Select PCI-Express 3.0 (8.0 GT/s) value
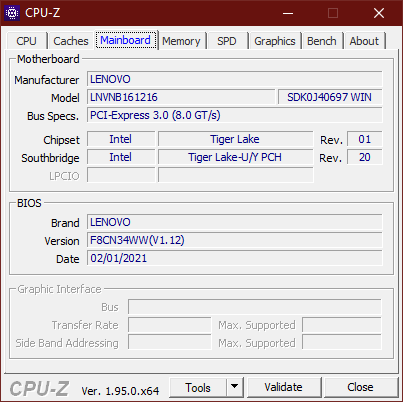This screenshot has height=402, width=403. pyautogui.click(x=235, y=115)
